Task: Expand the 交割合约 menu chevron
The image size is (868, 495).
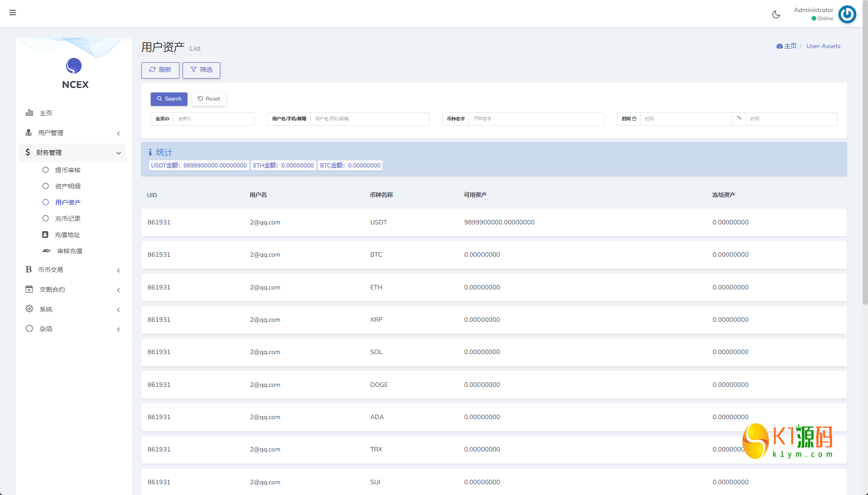Action: pos(118,290)
